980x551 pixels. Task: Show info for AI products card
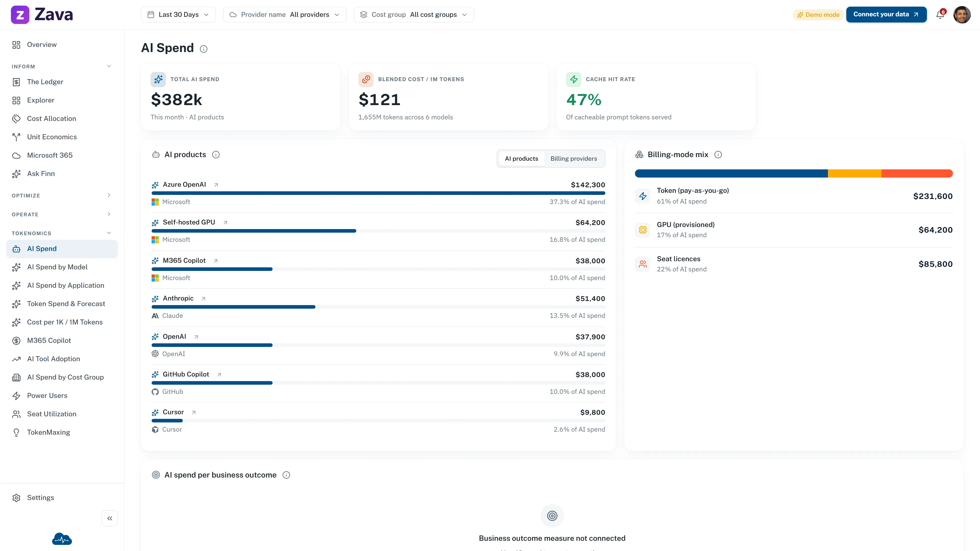pyautogui.click(x=216, y=154)
